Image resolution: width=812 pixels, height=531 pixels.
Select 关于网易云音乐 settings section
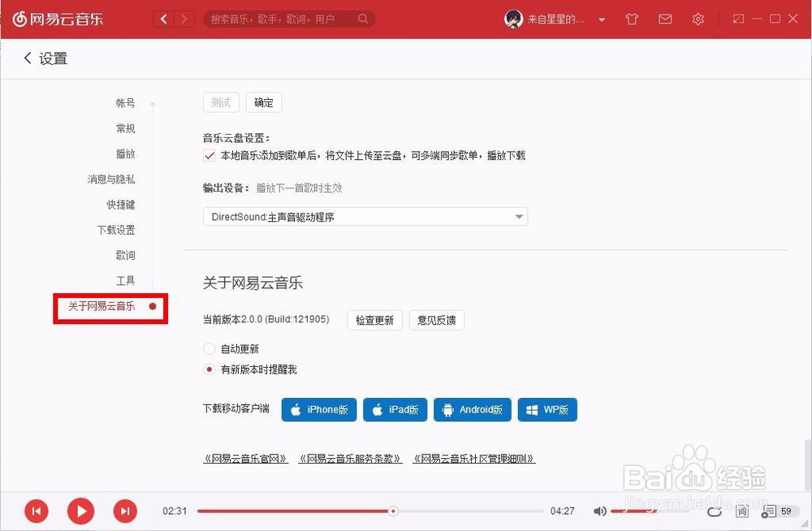tap(101, 306)
